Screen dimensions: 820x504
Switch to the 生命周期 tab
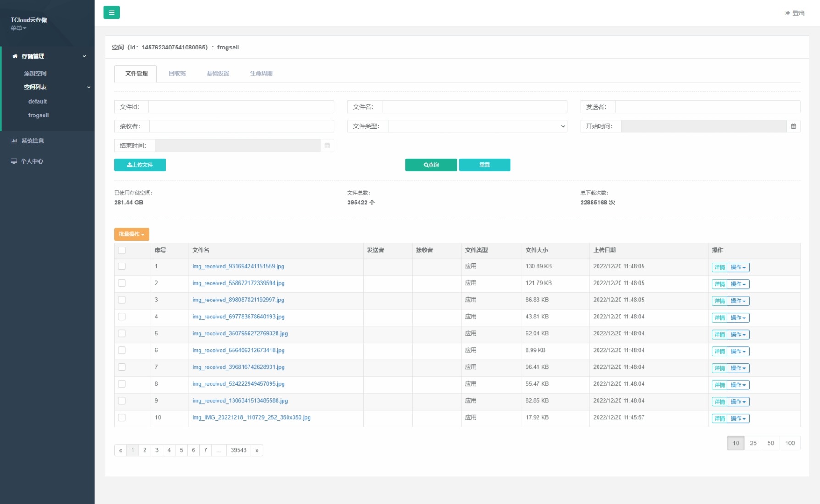pos(261,73)
